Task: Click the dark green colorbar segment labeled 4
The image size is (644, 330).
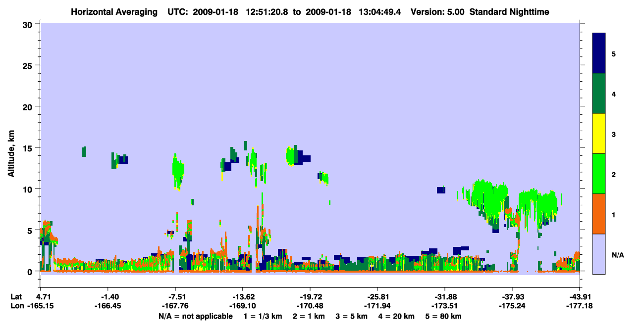Action: point(599,94)
